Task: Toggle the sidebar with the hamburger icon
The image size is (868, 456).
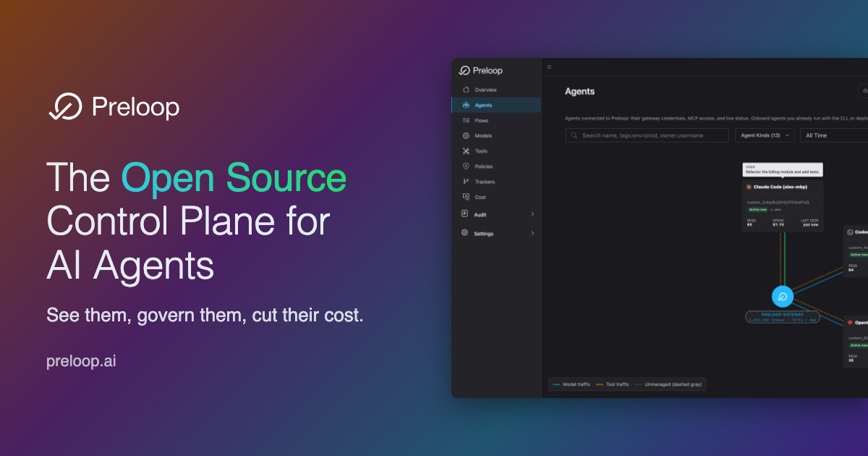Action: 549,67
